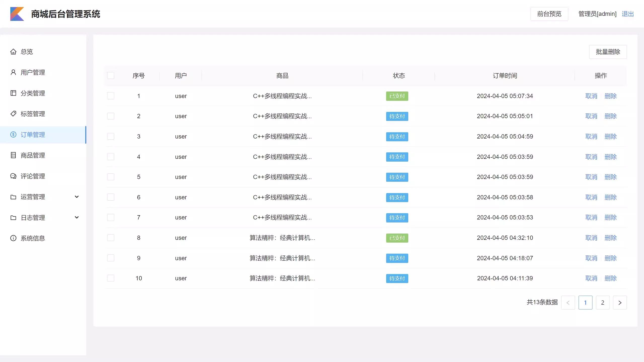The height and width of the screenshot is (362, 644).
Task: Go to next page arrow
Action: 620,302
